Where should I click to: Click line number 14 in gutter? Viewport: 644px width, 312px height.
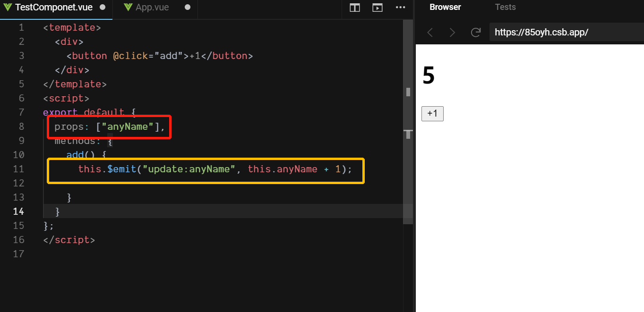point(19,211)
